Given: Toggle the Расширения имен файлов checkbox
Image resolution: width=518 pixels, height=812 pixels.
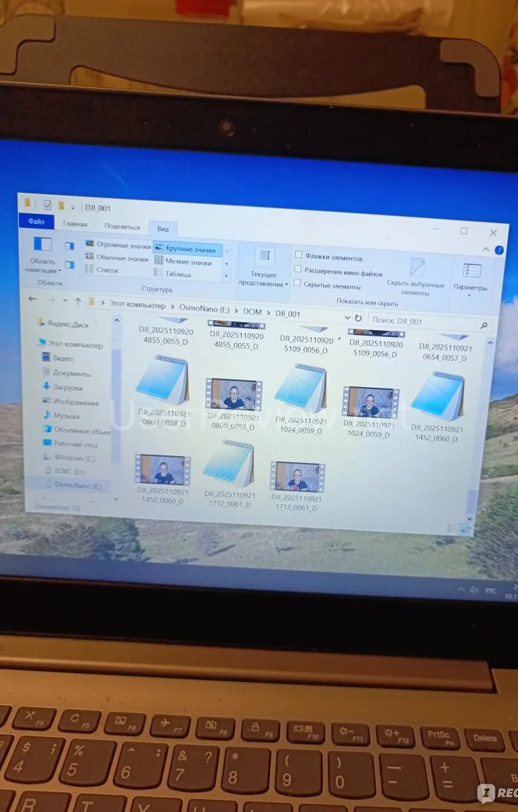Looking at the screenshot, I should point(298,269).
